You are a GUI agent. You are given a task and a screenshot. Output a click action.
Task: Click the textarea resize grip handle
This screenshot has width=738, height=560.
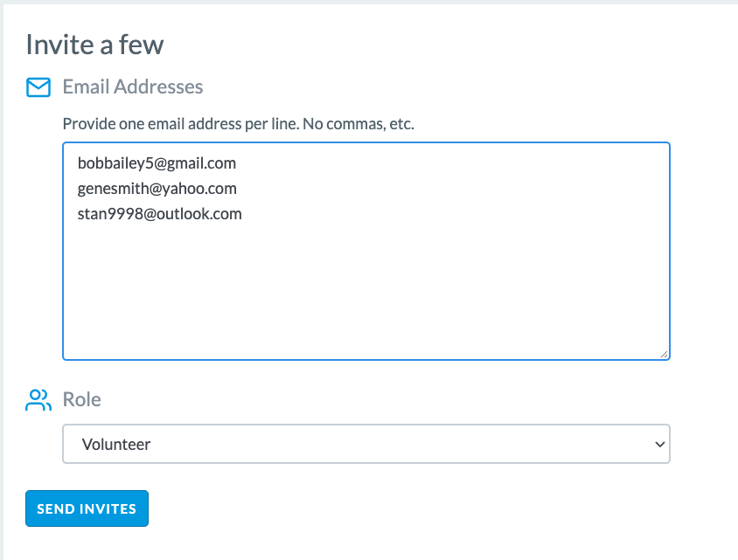(664, 354)
